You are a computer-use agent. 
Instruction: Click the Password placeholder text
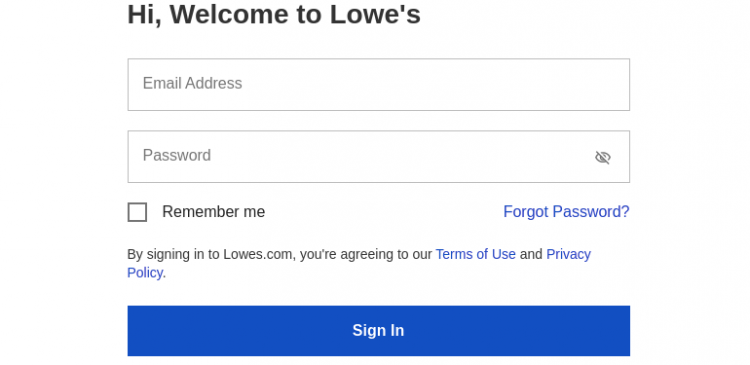pos(176,155)
